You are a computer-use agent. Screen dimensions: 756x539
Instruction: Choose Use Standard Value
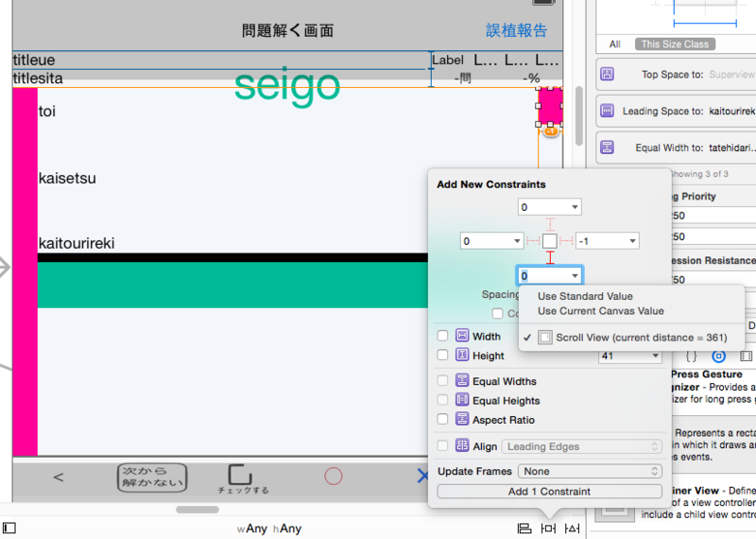pyautogui.click(x=585, y=296)
